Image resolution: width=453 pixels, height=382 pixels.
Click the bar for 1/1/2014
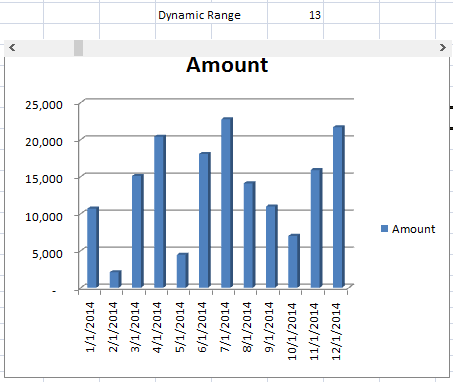click(93, 247)
